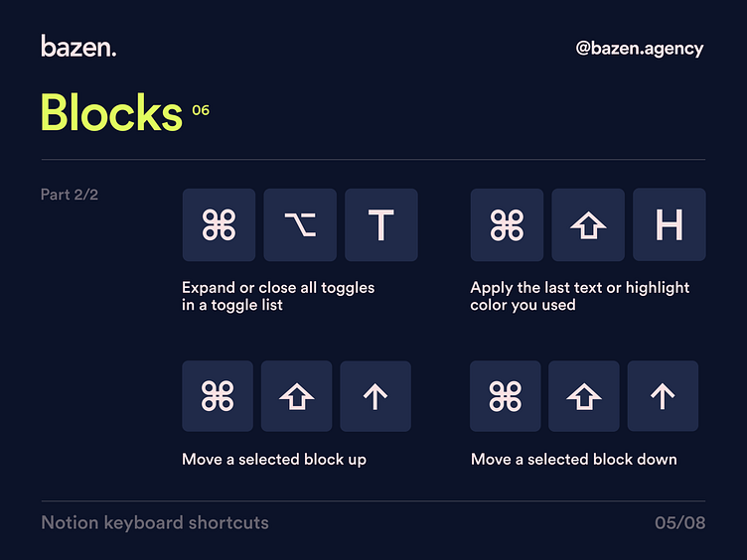
Task: Click 'Notion keyboard shortcuts' footer text
Action: [x=155, y=522]
